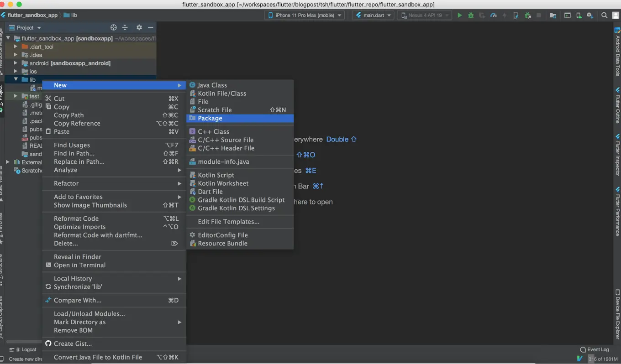Start debugging with the bug icon
This screenshot has width=621, height=364.
pos(471,15)
